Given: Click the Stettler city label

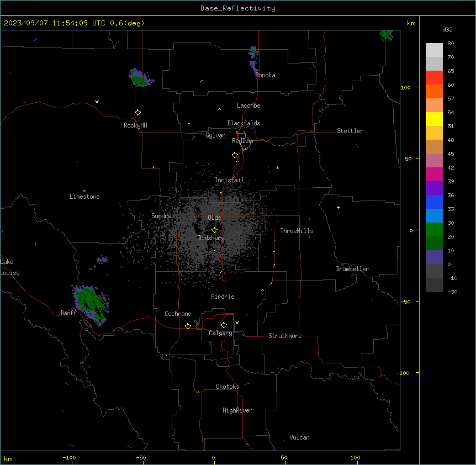Looking at the screenshot, I should point(350,131).
